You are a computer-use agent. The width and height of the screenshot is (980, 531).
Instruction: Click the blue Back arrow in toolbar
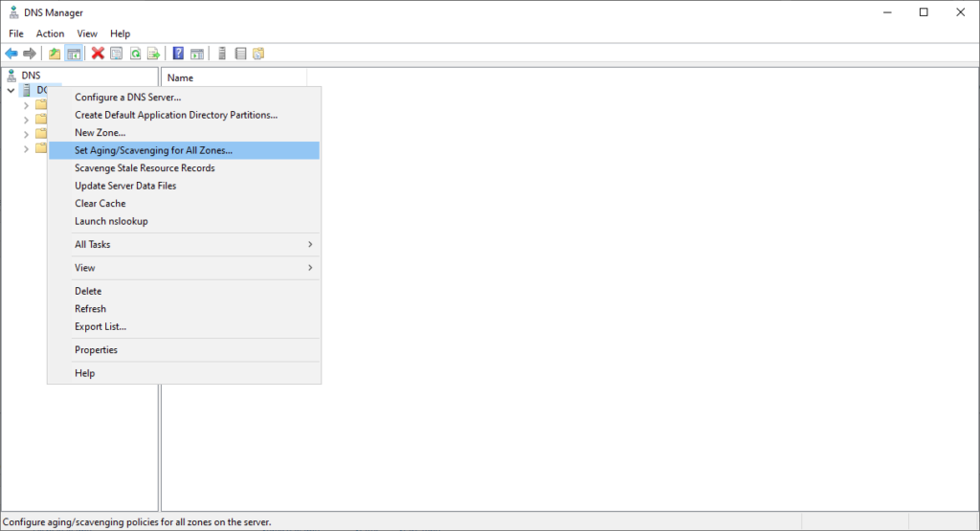(x=11, y=54)
